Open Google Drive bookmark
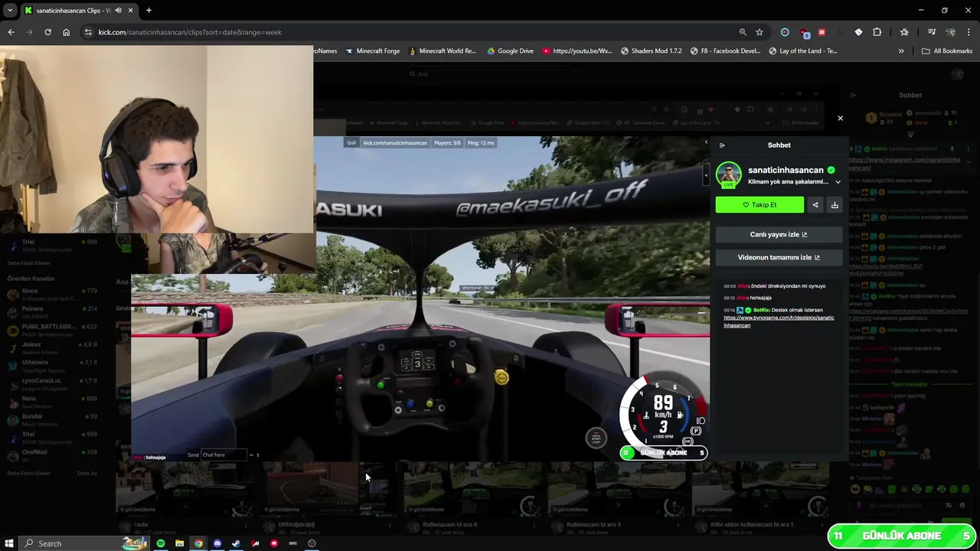 point(510,51)
